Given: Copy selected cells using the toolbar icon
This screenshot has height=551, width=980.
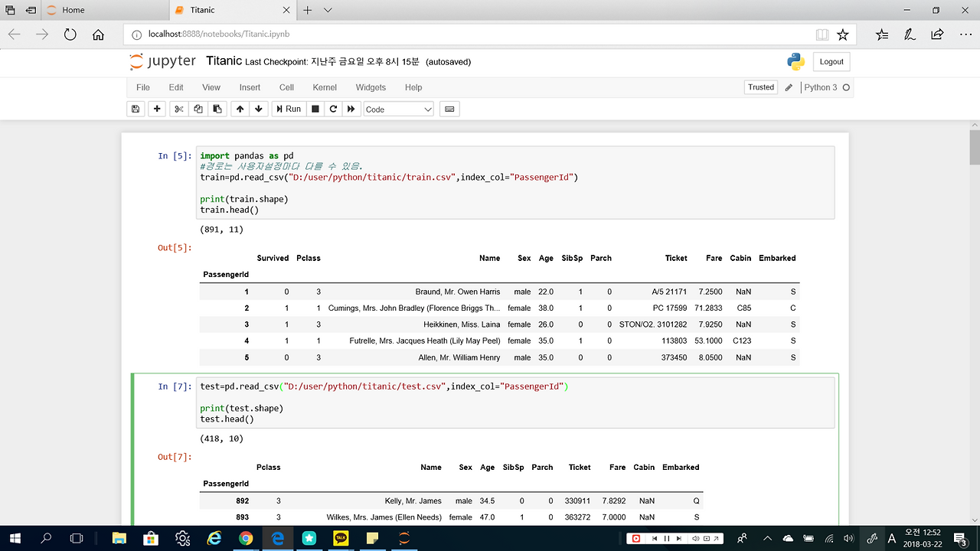Looking at the screenshot, I should (198, 109).
